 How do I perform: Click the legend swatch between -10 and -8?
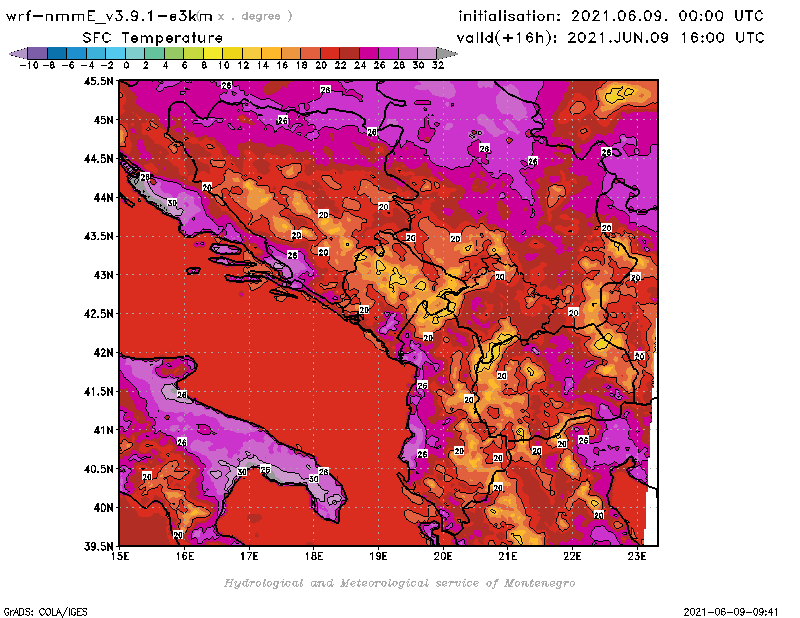pyautogui.click(x=38, y=53)
